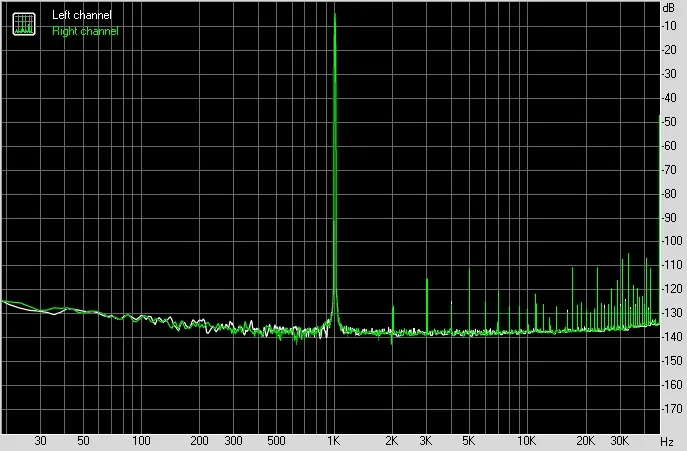Screen dimensions: 687x451
Task: Click the 3K frequency axis label
Action: [425, 440]
